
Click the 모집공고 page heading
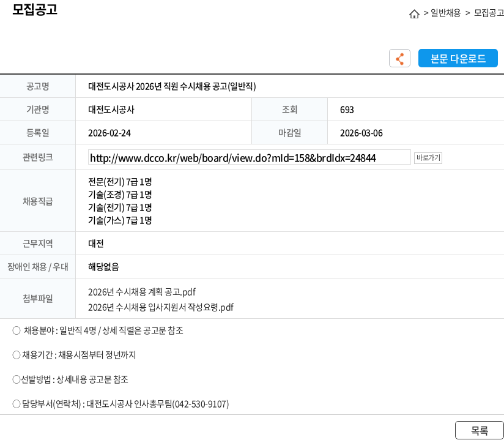pos(35,9)
